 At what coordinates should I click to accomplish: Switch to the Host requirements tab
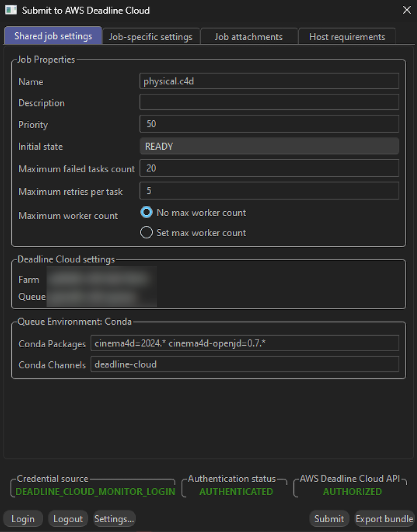coord(347,36)
